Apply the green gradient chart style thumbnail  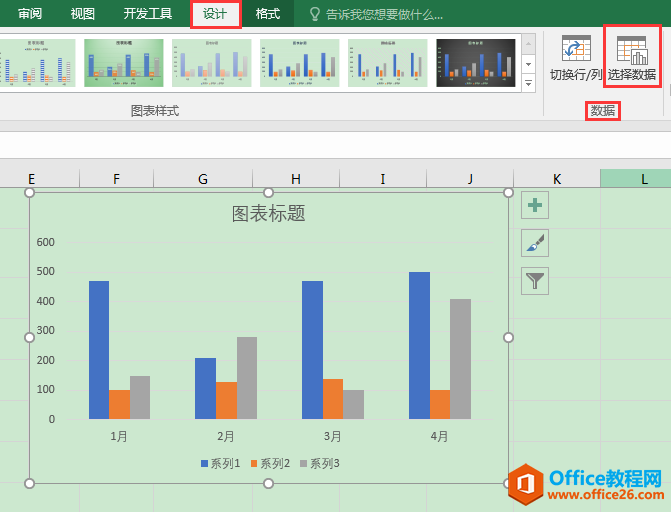124,63
